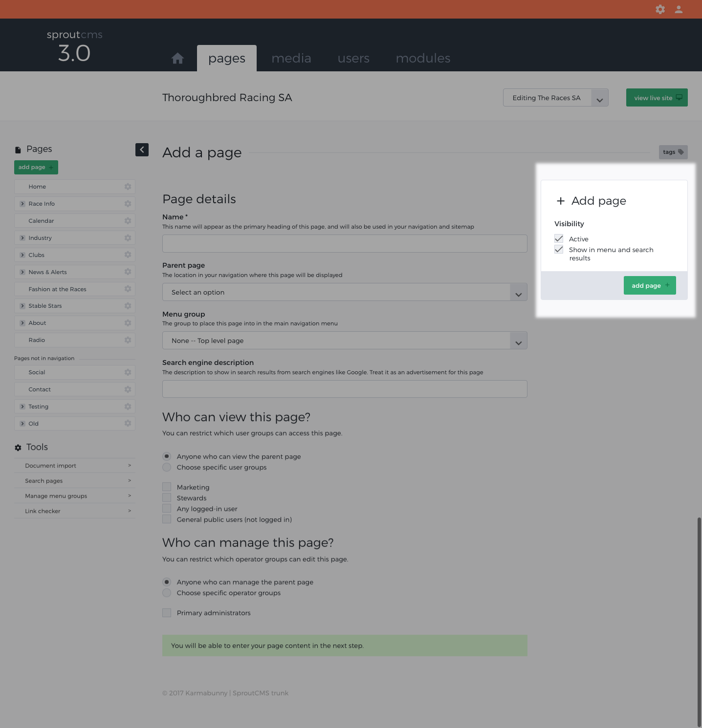
Task: Open the gear menu for Calendar
Action: click(128, 221)
